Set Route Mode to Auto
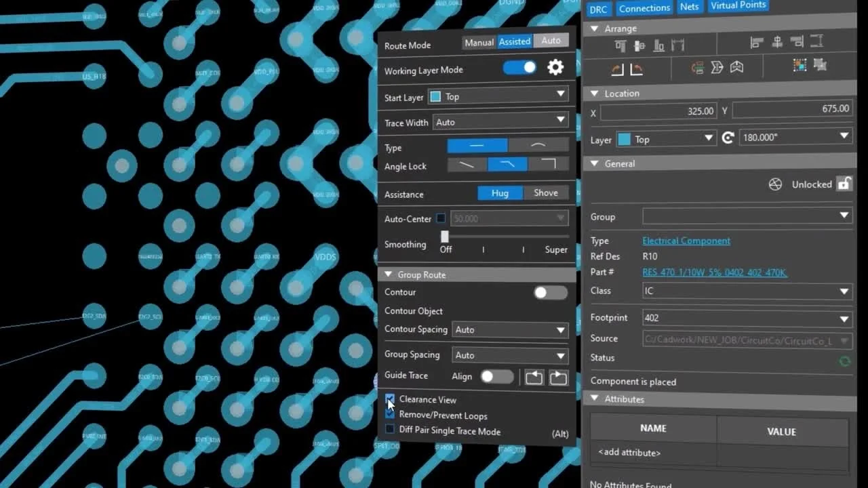 (551, 41)
